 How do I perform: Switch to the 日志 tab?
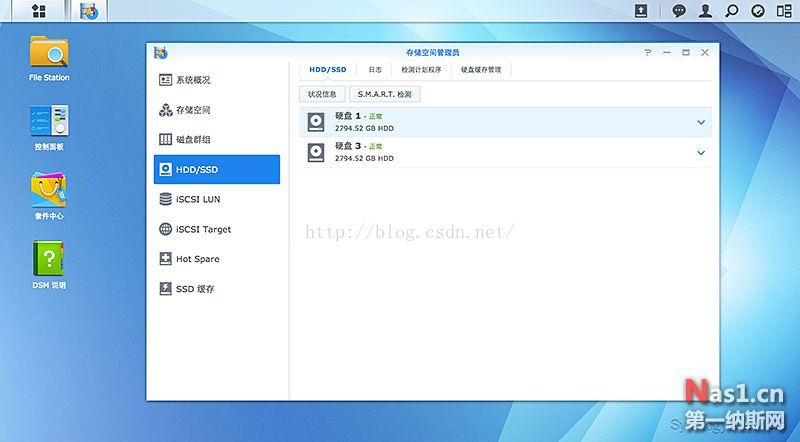(375, 70)
